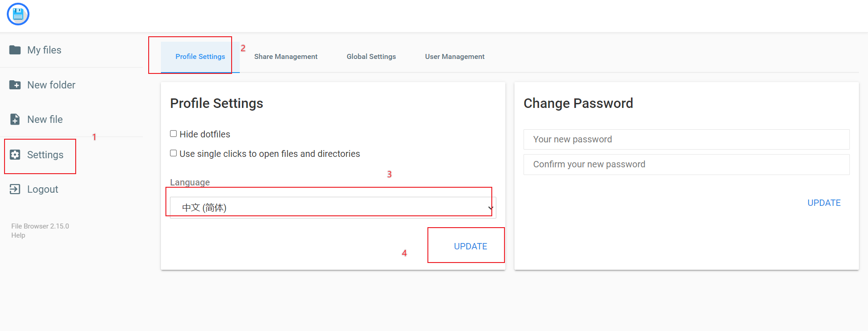The height and width of the screenshot is (331, 868).
Task: Click the New folder plus icon
Action: [15, 85]
